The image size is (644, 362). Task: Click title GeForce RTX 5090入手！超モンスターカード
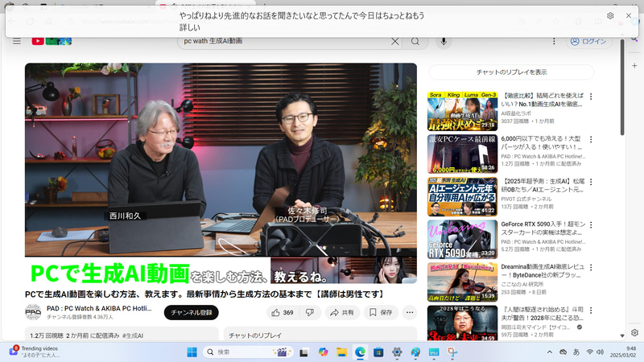click(x=543, y=228)
